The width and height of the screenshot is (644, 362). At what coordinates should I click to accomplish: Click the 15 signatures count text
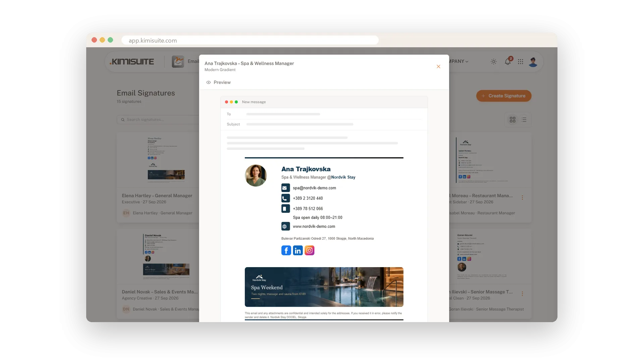coord(129,102)
